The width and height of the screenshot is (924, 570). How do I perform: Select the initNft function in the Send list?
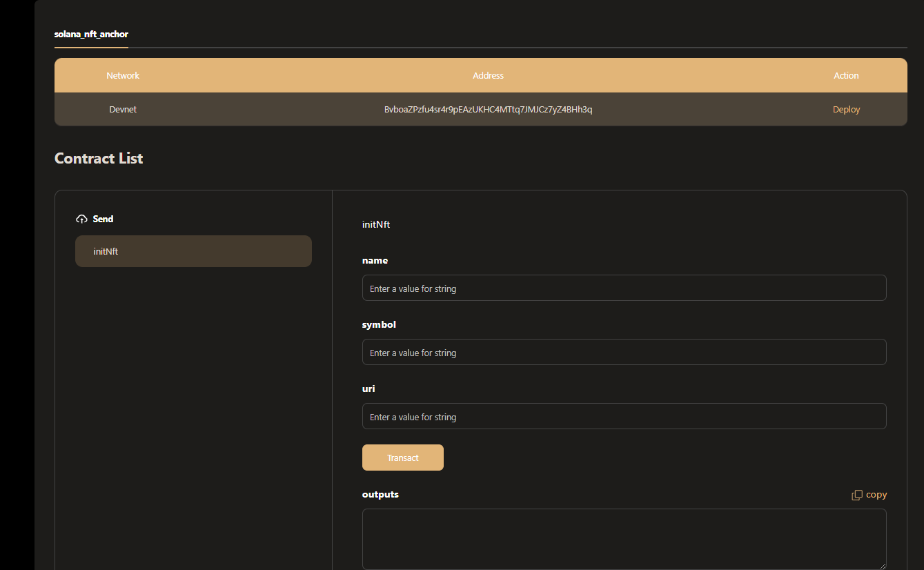193,251
